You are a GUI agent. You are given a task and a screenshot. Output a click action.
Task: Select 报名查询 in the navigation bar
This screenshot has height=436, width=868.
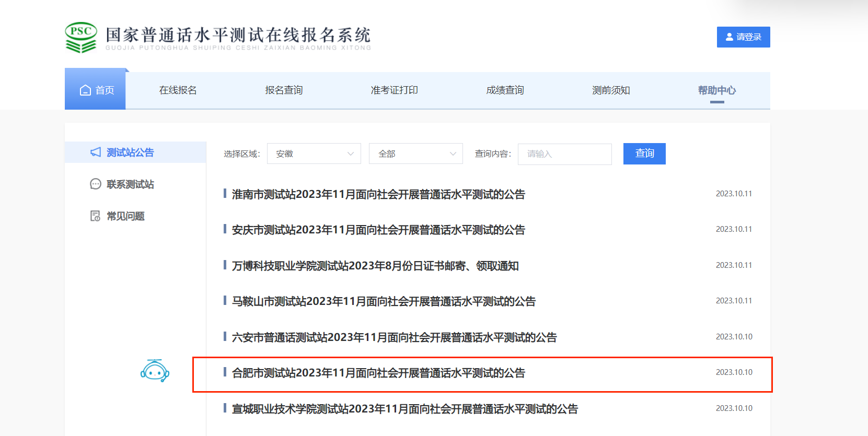(284, 90)
